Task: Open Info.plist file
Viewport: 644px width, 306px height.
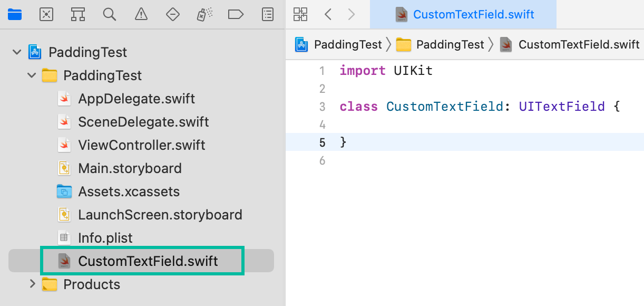Action: tap(105, 238)
